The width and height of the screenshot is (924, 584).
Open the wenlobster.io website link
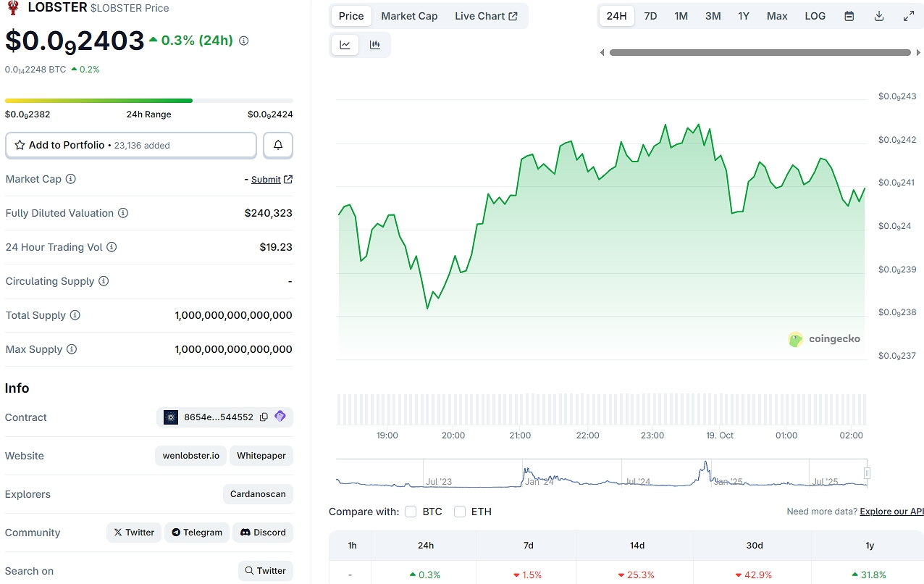pos(190,455)
